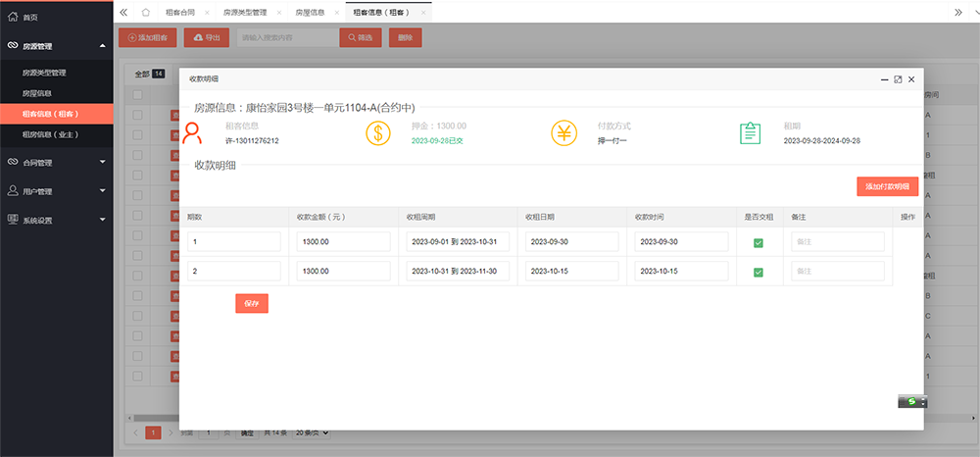Click the dollar deposit icon
The height and width of the screenshot is (457, 980).
click(379, 133)
